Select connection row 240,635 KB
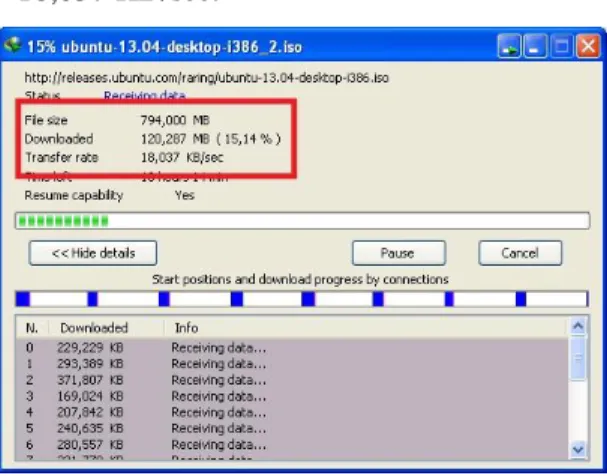The image size is (607, 476). pyautogui.click(x=293, y=428)
